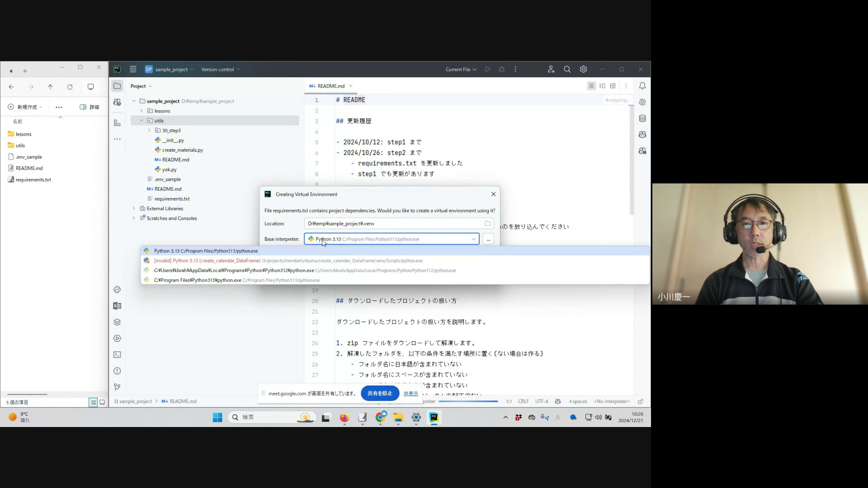
Task: Select the README.md editor tab
Action: click(330, 86)
